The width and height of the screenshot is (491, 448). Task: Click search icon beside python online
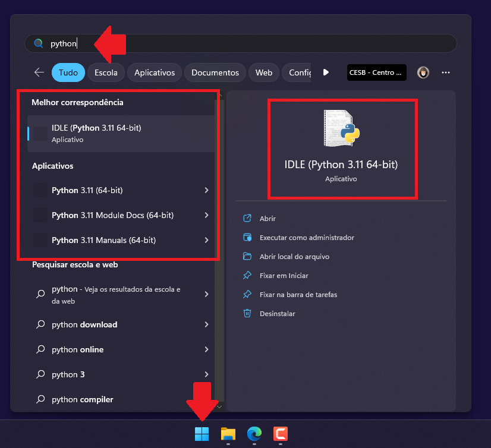[40, 349]
